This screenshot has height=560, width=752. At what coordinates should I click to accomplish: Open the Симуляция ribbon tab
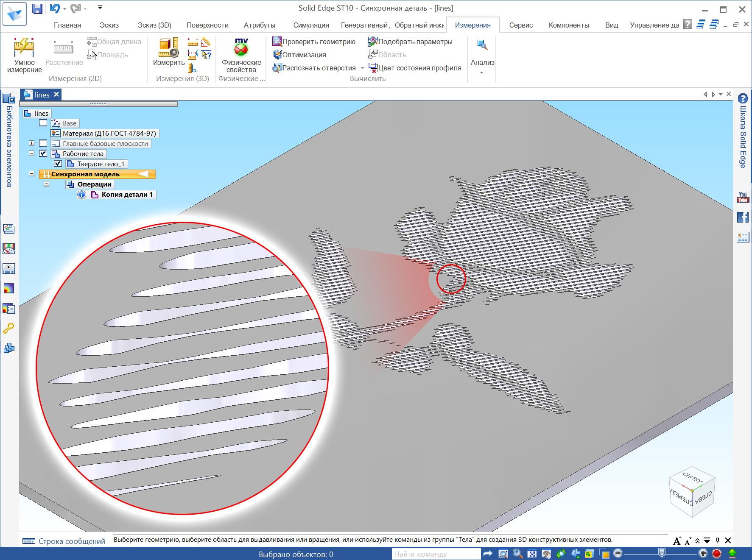(x=311, y=25)
